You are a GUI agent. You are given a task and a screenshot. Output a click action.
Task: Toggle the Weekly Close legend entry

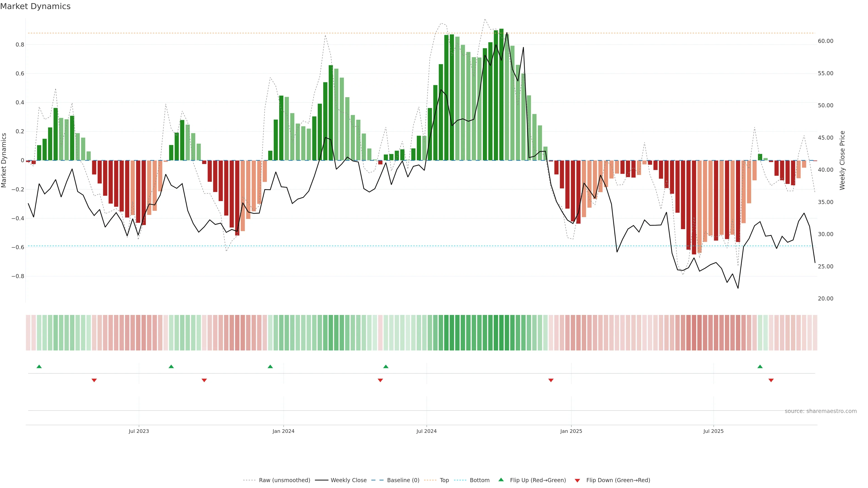348,480
